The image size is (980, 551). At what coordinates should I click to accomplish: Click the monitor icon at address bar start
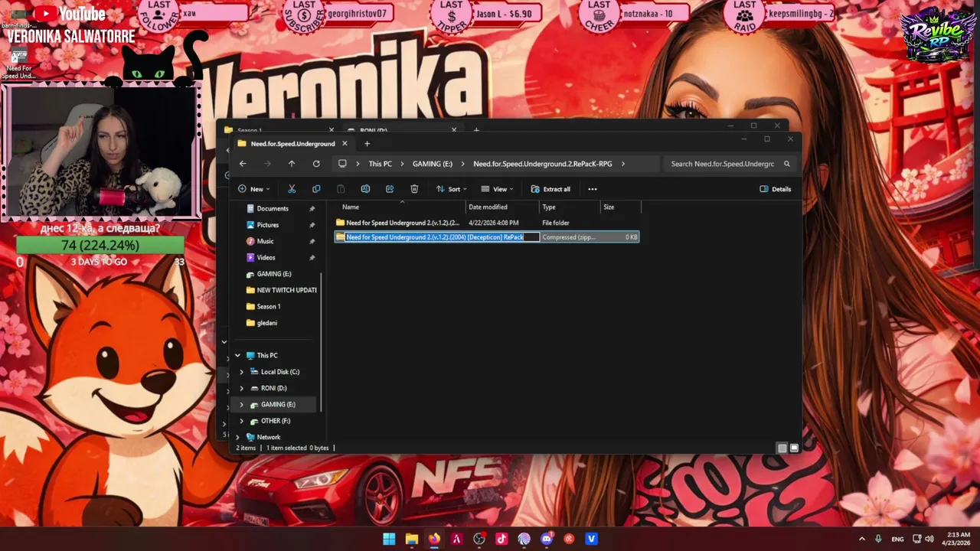click(342, 164)
